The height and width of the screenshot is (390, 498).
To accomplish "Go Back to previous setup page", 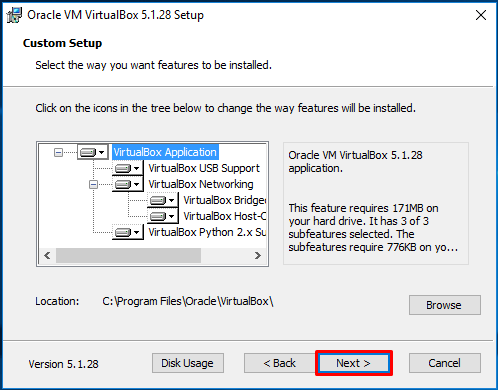I will 280,363.
